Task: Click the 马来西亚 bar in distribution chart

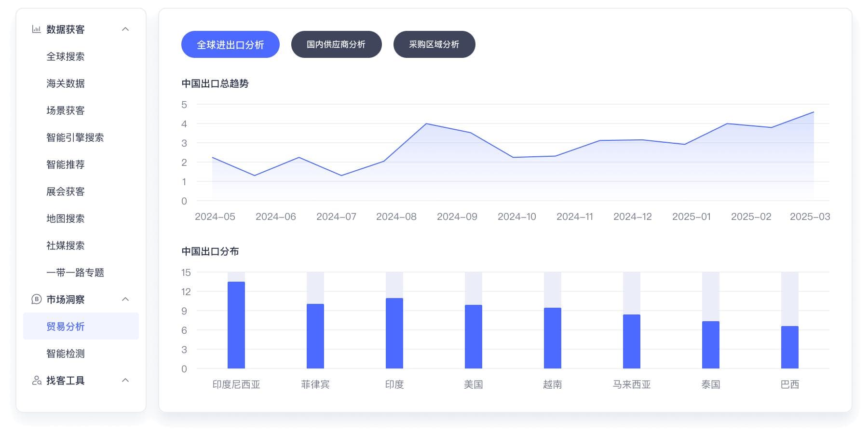Action: [x=632, y=341]
